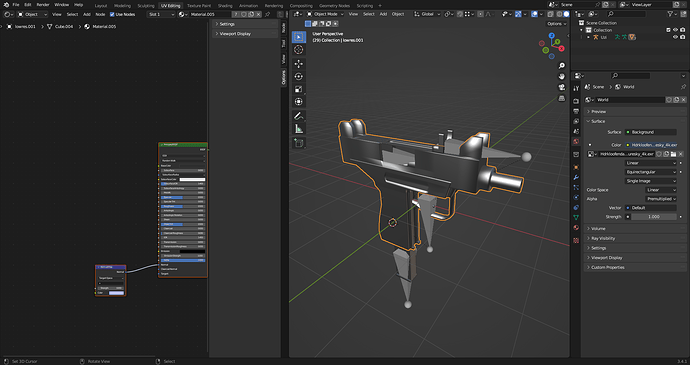Select the Scale tool

[298, 89]
